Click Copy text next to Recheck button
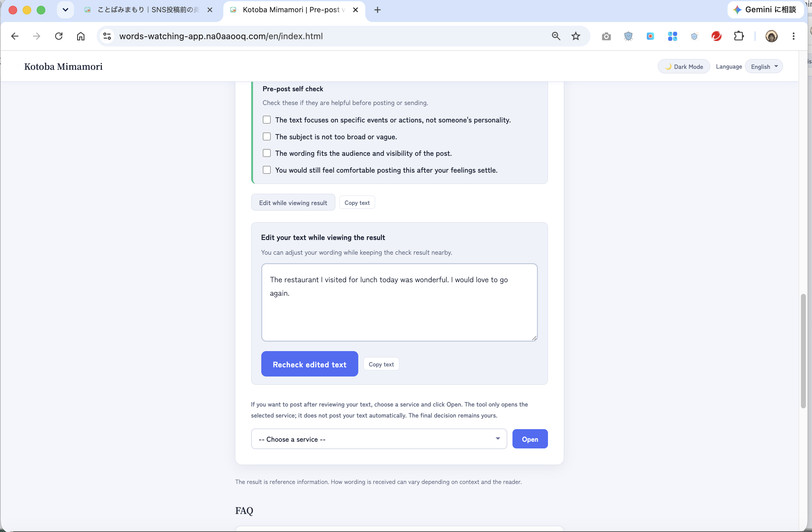Viewport: 812px width, 532px height. coord(381,364)
